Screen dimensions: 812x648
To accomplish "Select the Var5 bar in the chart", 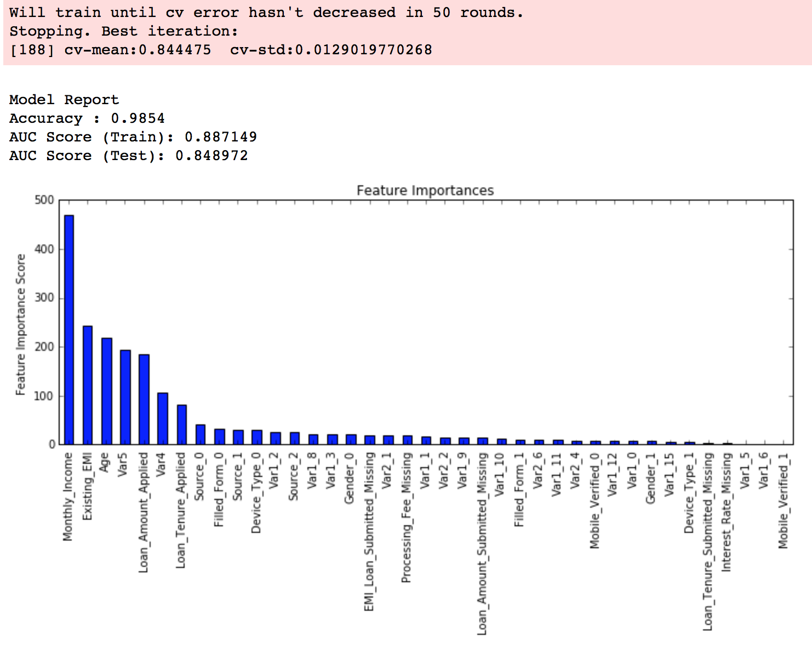I will [125, 397].
